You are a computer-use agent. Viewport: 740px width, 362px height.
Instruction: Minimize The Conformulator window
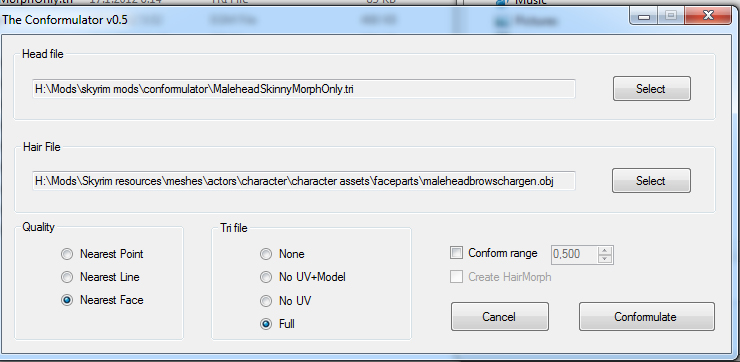[x=644, y=16]
